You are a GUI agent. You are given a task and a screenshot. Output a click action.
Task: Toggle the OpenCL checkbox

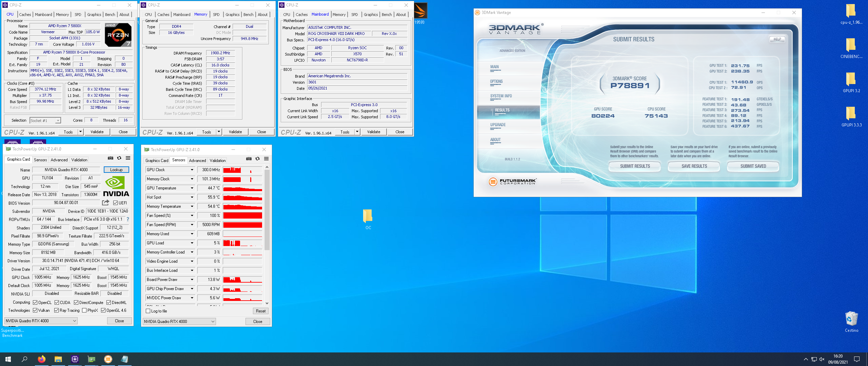point(35,302)
